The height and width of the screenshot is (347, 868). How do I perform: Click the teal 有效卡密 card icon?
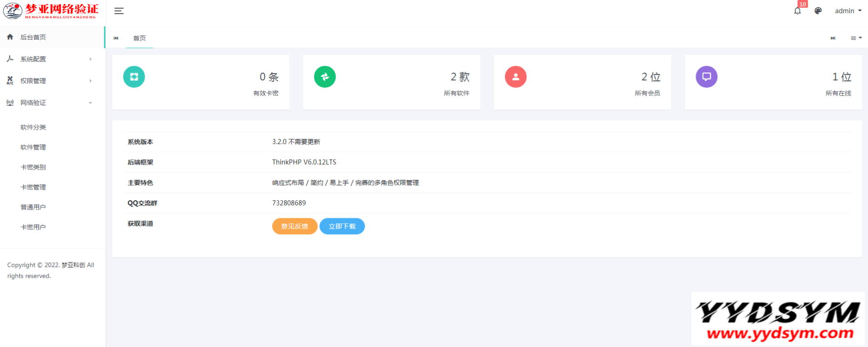134,77
